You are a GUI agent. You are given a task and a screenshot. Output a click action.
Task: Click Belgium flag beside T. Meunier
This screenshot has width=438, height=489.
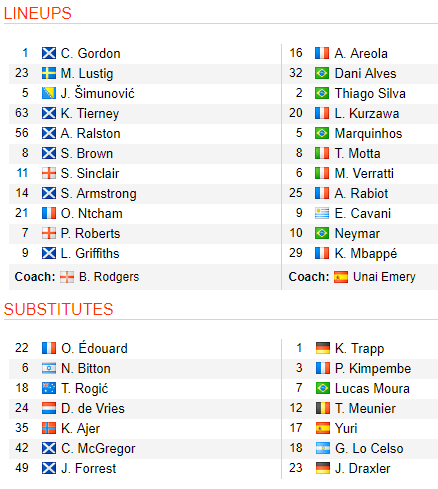pos(323,408)
